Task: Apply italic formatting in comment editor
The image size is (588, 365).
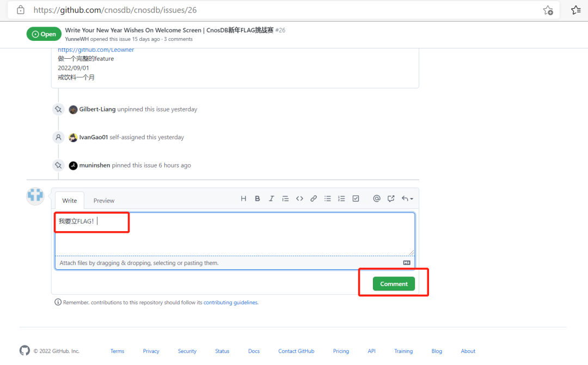Action: [271, 199]
